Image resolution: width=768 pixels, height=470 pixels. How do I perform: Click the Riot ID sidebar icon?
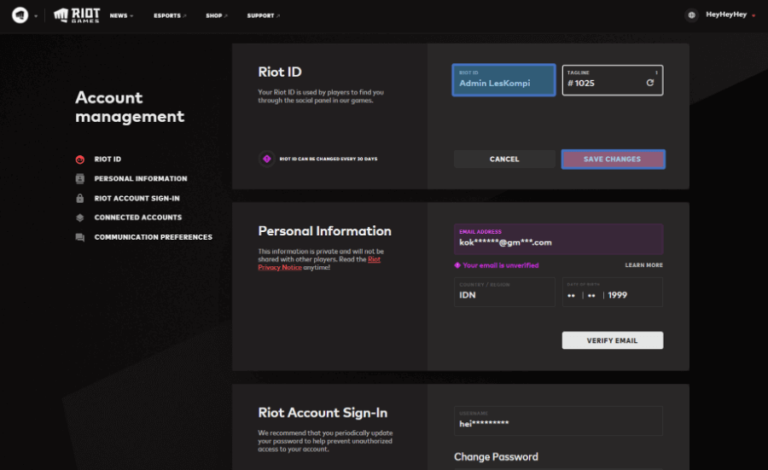click(x=80, y=159)
